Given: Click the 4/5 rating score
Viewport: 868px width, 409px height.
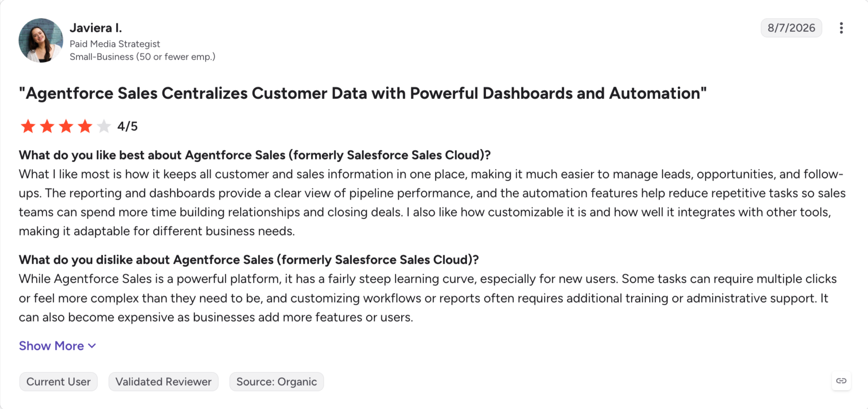Looking at the screenshot, I should click(x=128, y=126).
